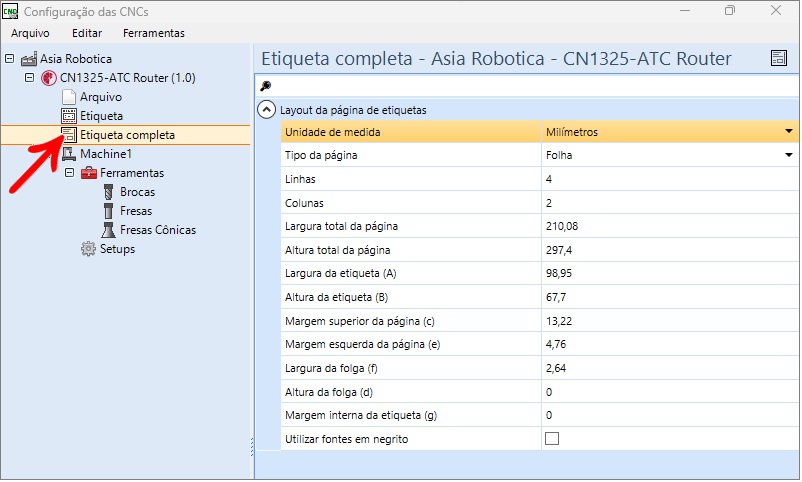This screenshot has width=802, height=482.
Task: Click the CN1325-ATC Router red machine icon
Action: (49, 78)
